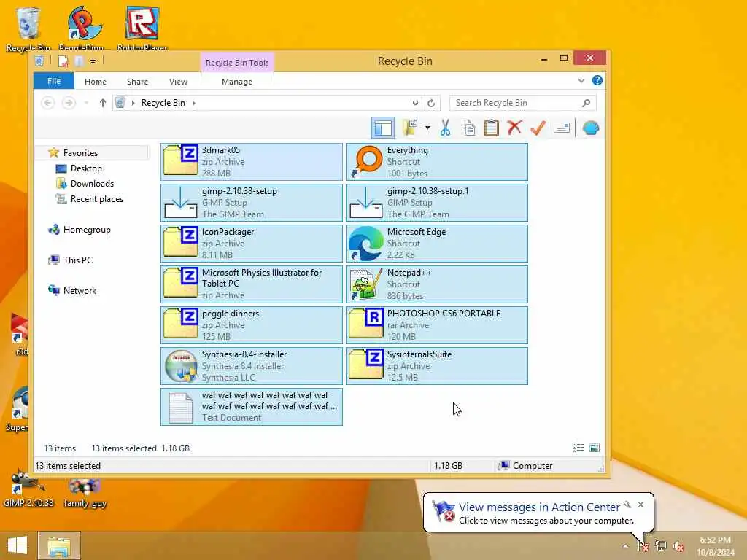Image resolution: width=747 pixels, height=560 pixels.
Task: Open the Customize Quick Access Toolbar dropdown
Action: click(93, 61)
